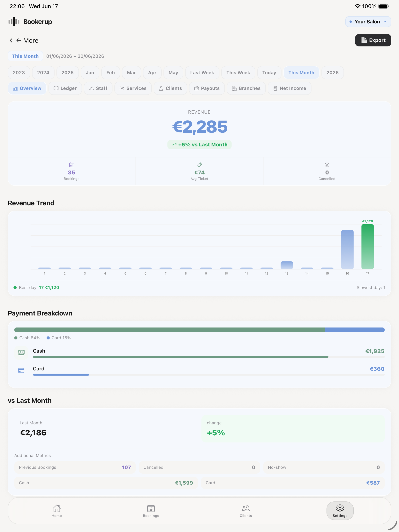Choose the Jan period chip
399x532 pixels.
tap(90, 73)
